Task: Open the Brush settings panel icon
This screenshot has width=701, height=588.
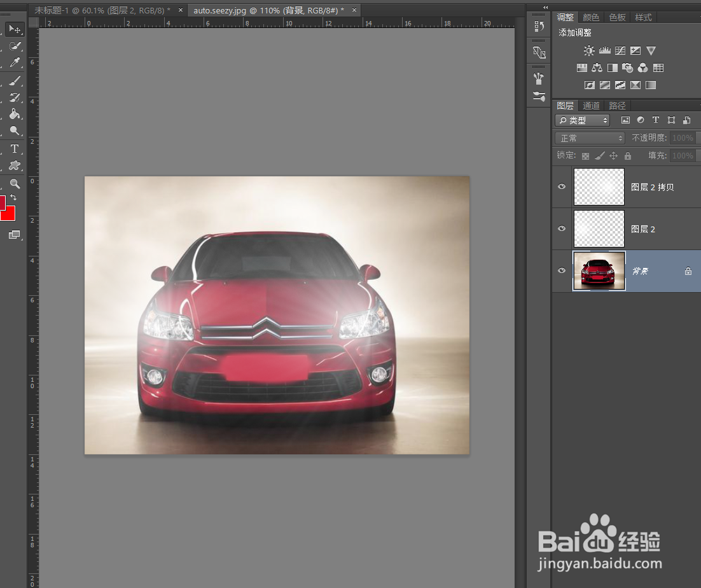Action: (x=539, y=96)
